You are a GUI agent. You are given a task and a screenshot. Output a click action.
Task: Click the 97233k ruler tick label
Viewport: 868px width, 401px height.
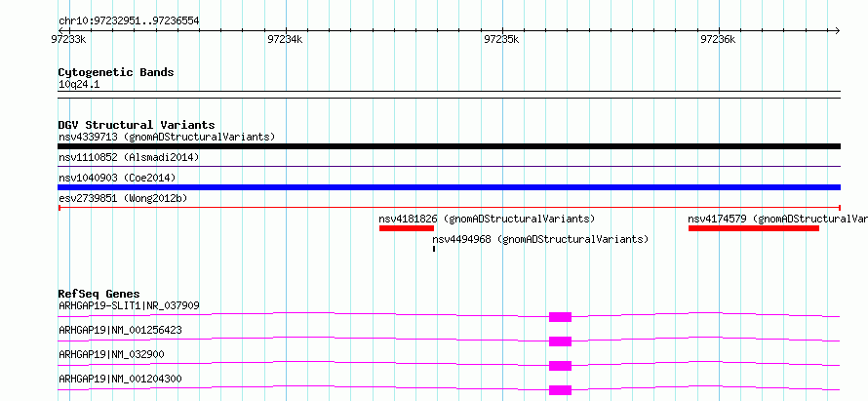(x=68, y=39)
